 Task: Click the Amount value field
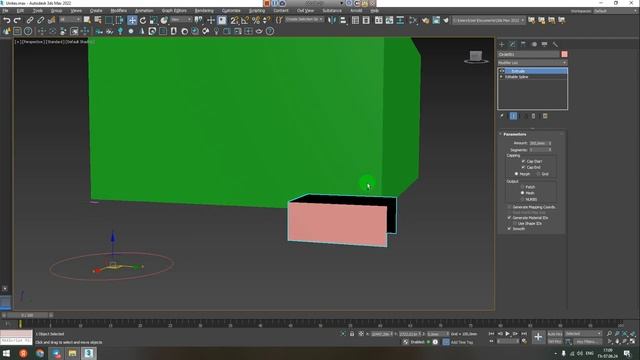(x=538, y=143)
